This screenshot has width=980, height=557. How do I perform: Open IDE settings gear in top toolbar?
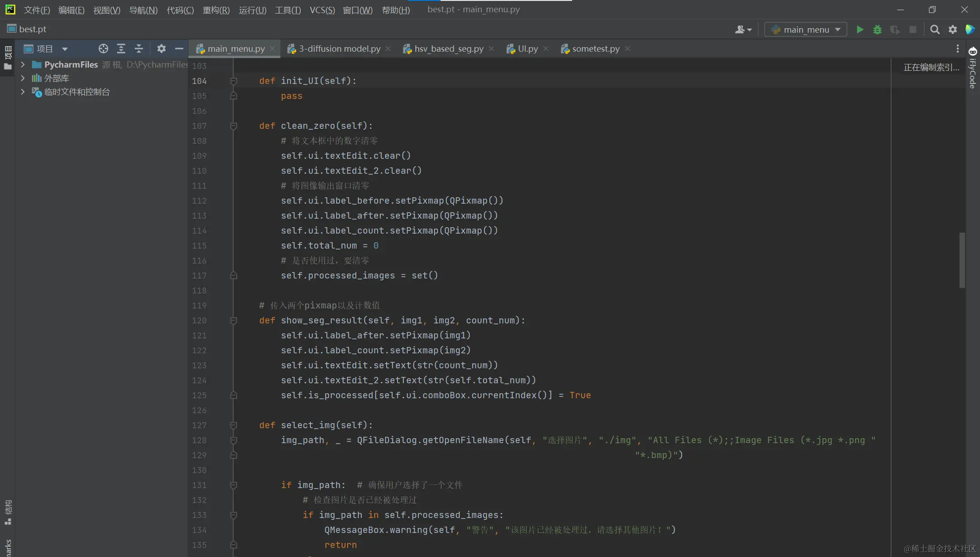pyautogui.click(x=953, y=29)
